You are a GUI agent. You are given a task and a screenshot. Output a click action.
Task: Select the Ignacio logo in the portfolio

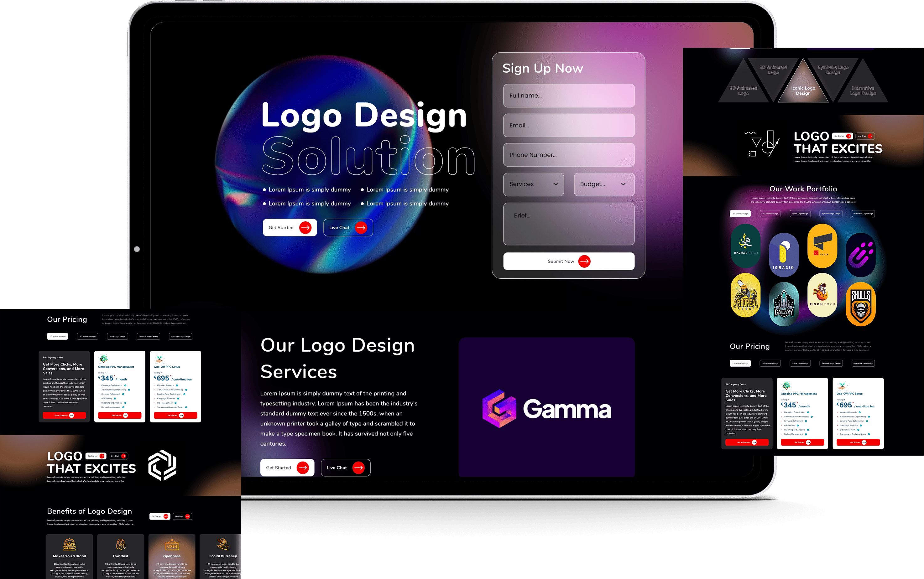click(783, 254)
